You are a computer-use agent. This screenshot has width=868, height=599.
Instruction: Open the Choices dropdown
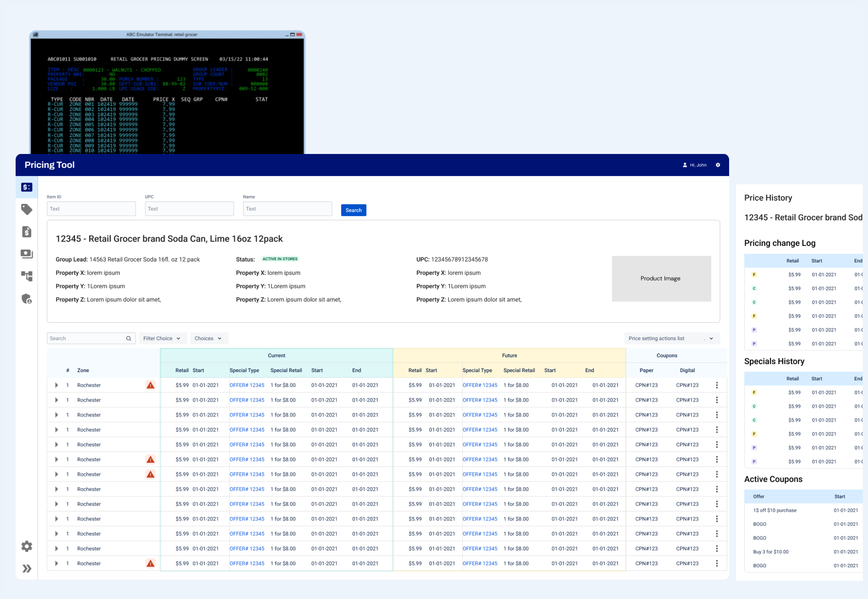point(209,338)
